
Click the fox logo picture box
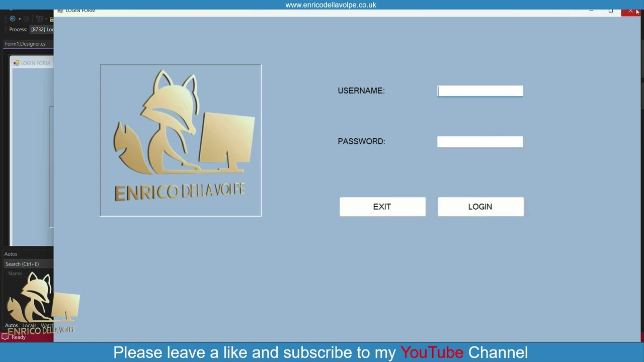(x=181, y=140)
